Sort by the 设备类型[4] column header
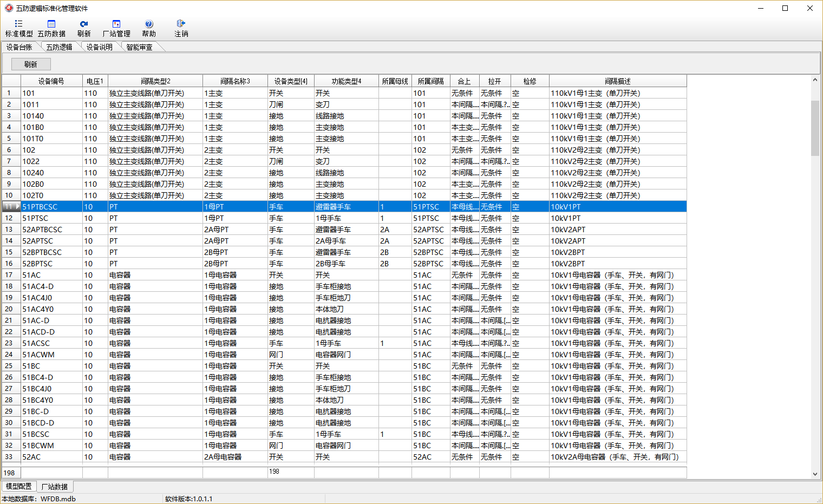 pyautogui.click(x=291, y=81)
